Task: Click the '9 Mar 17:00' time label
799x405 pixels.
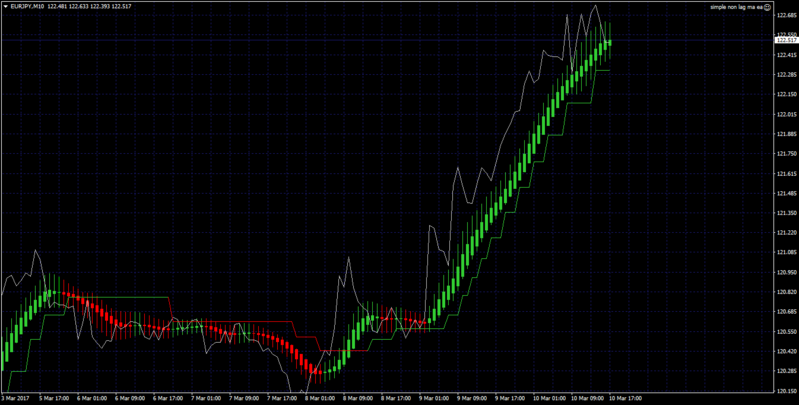Action: (x=511, y=398)
